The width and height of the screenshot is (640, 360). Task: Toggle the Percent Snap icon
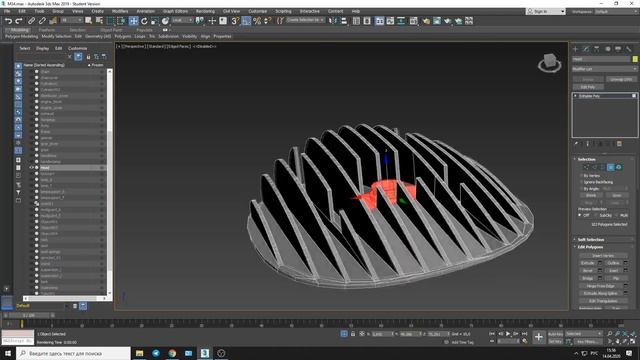point(257,21)
